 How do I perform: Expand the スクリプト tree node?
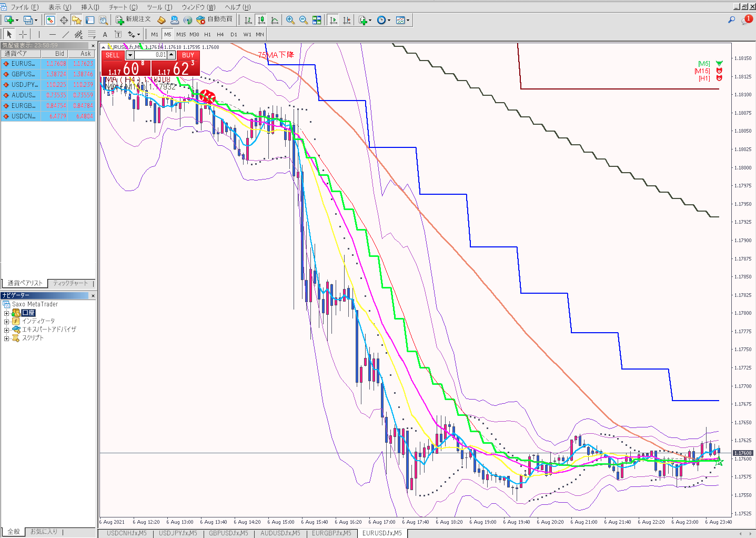(x=6, y=338)
